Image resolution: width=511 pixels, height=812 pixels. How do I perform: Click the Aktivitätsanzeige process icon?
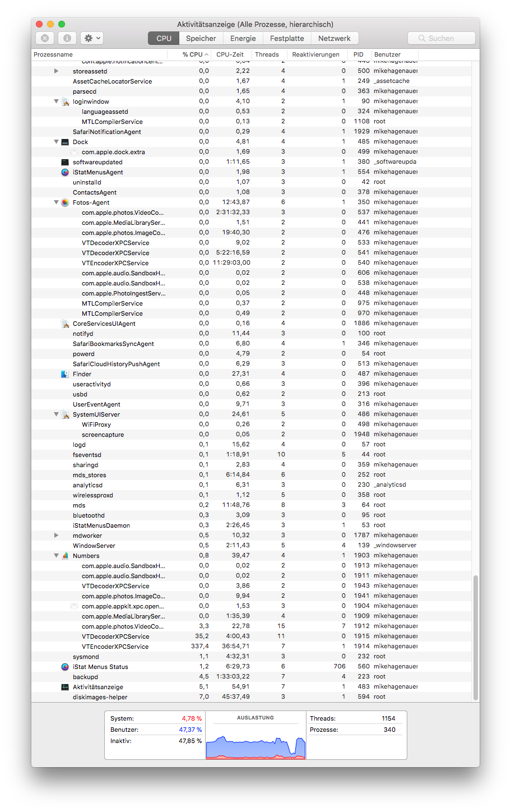point(65,687)
